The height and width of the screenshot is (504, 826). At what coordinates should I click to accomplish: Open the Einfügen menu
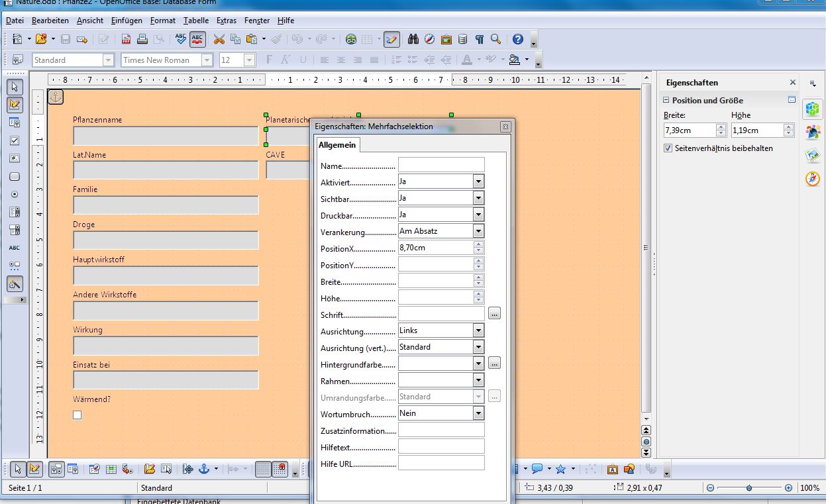[x=127, y=21]
